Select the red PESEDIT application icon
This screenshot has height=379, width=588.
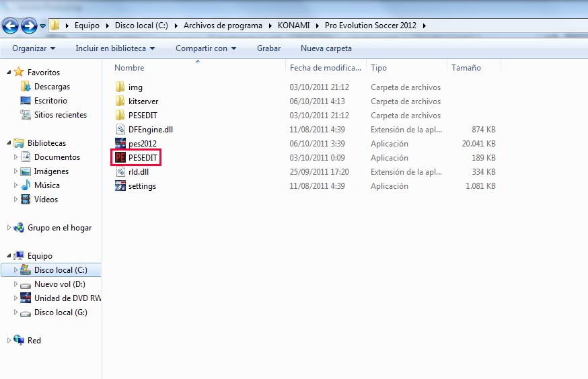[120, 158]
